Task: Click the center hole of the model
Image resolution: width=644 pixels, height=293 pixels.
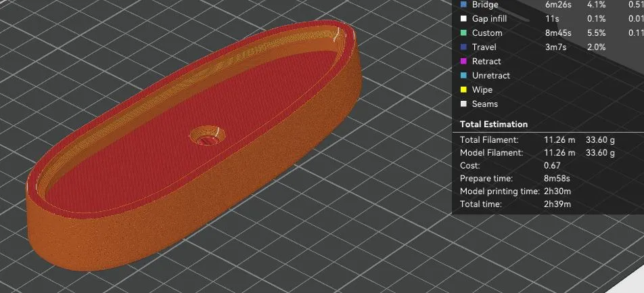Action: 208,135
